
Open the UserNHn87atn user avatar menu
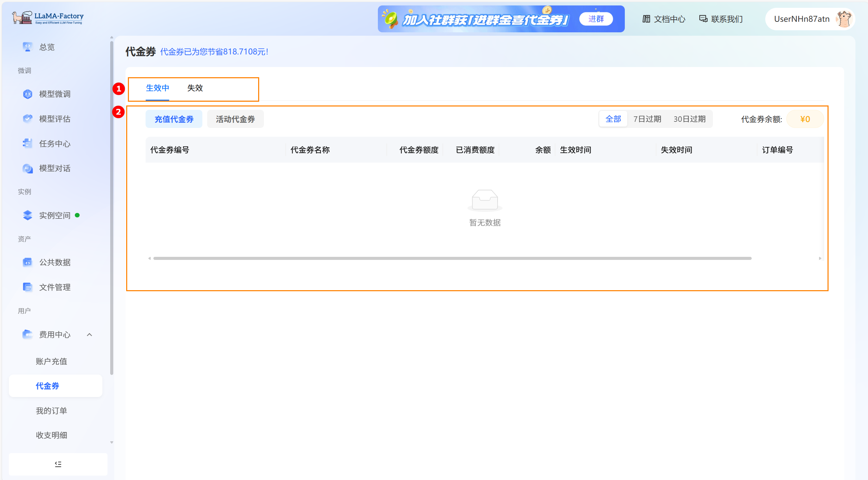click(844, 19)
